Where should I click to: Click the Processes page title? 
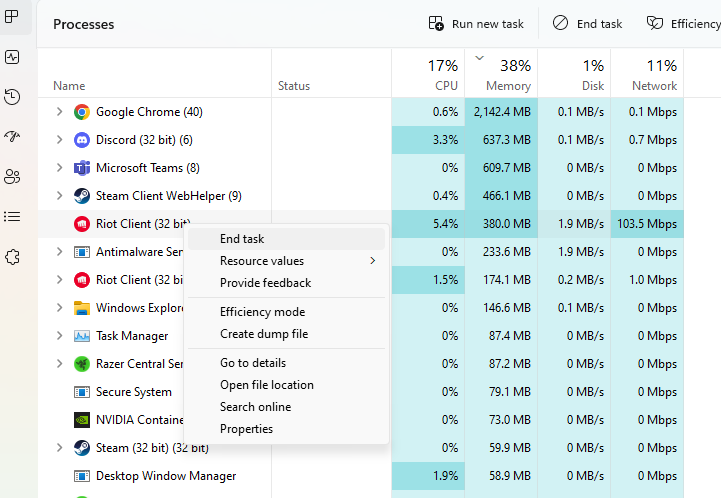pyautogui.click(x=84, y=24)
